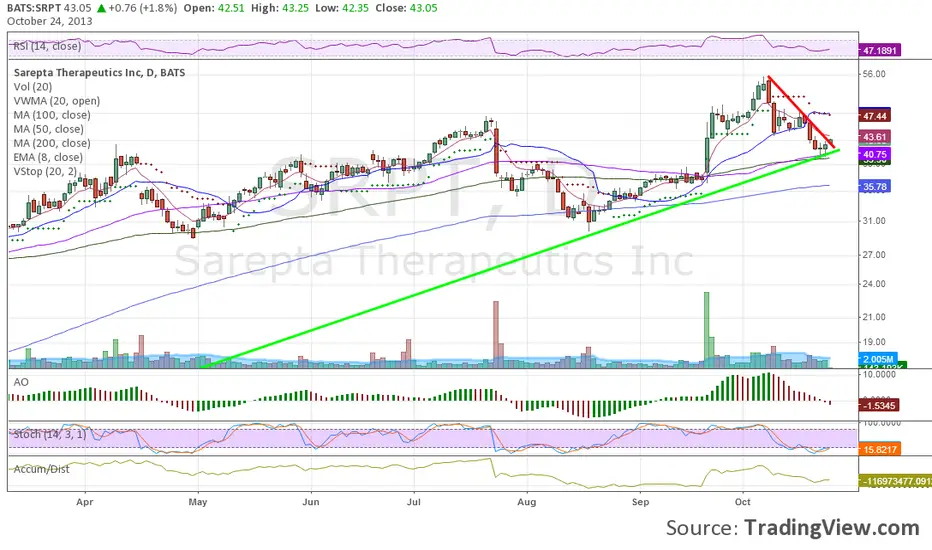932x550 pixels.
Task: Click the tall green September volume bar
Action: pos(706,329)
